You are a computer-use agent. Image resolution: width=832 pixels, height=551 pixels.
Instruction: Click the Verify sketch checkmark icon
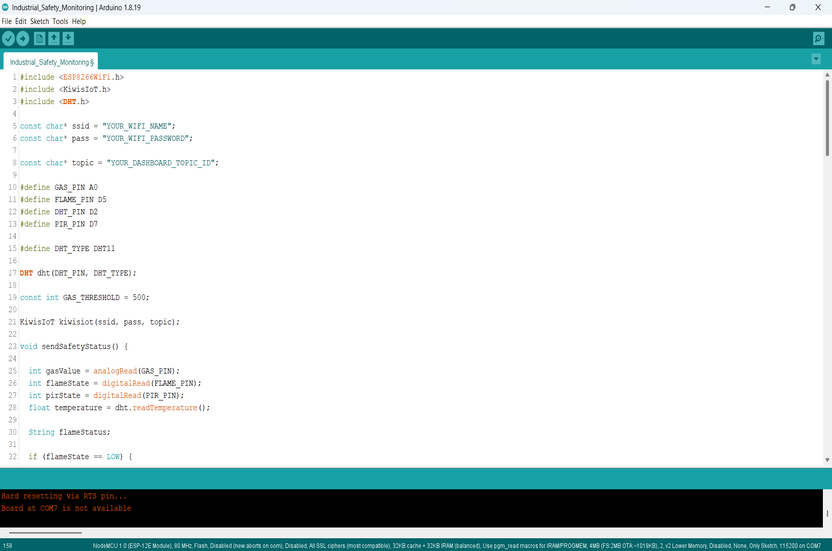click(x=8, y=38)
